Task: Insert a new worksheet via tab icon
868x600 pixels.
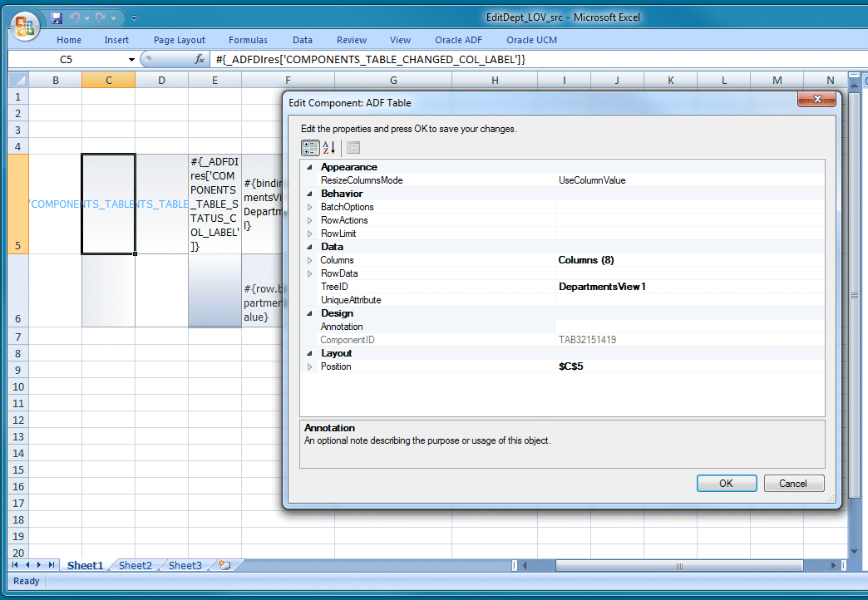Action: coord(224,565)
